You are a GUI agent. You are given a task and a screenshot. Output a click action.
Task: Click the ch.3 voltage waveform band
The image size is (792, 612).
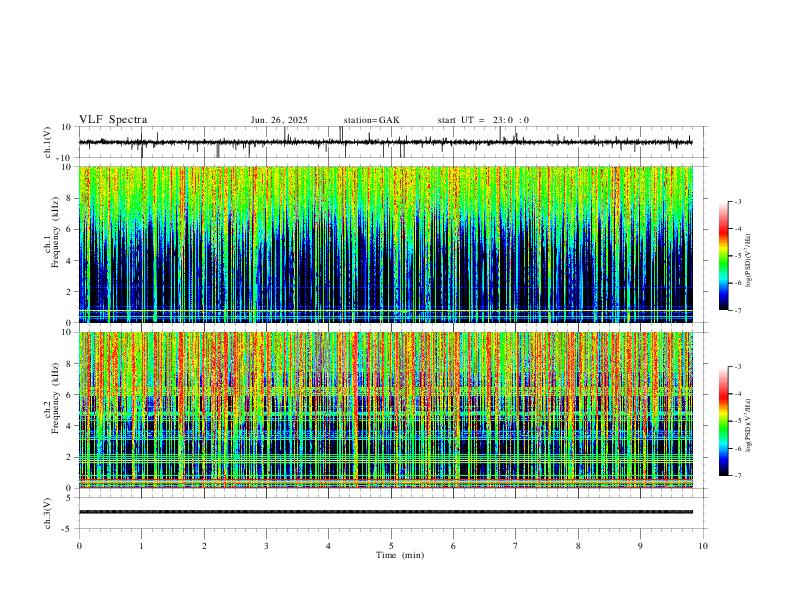click(385, 512)
